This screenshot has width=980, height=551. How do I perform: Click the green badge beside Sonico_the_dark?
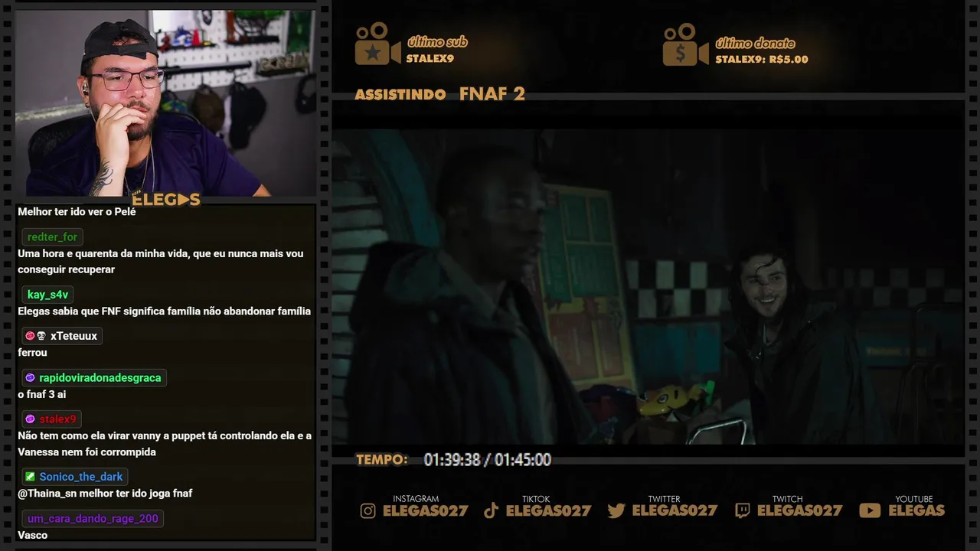[30, 477]
